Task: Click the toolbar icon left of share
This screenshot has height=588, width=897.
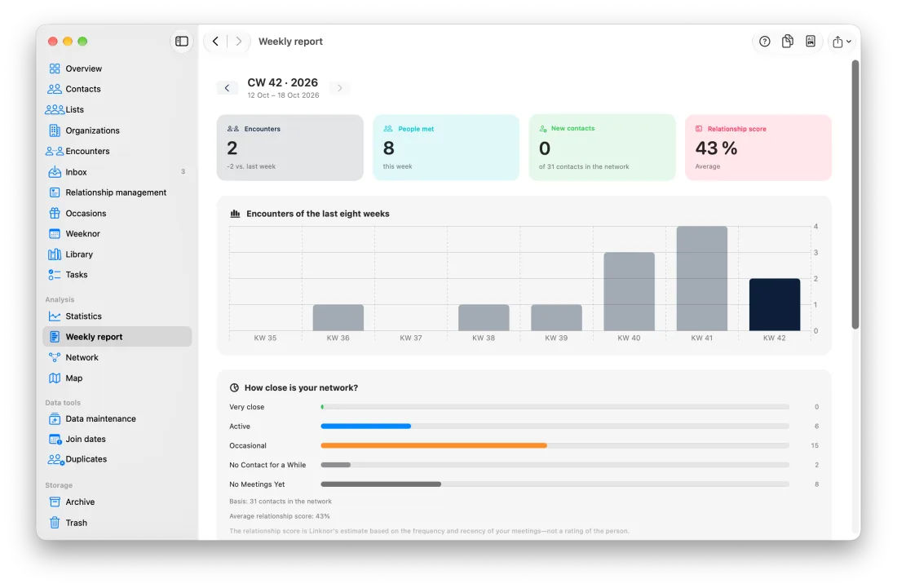Action: pyautogui.click(x=810, y=41)
